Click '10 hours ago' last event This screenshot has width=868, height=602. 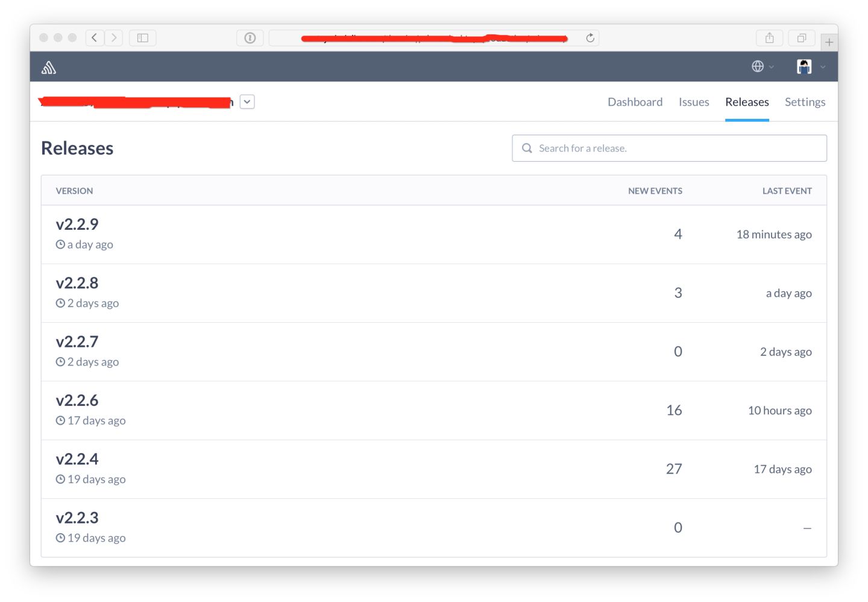point(779,410)
